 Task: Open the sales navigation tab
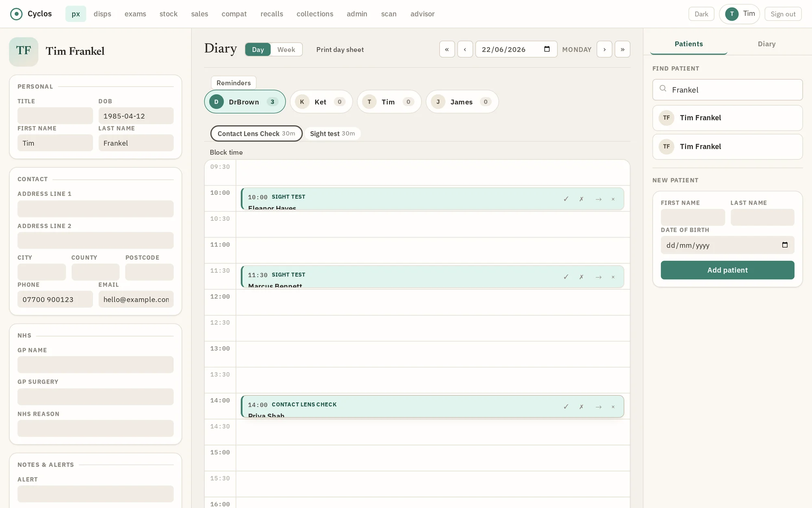tap(200, 14)
